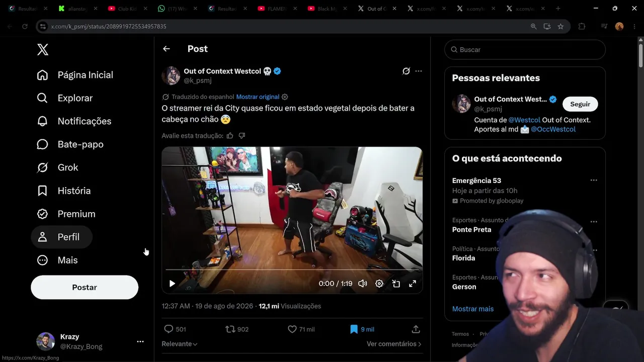
Task: Share the post
Action: point(416,329)
